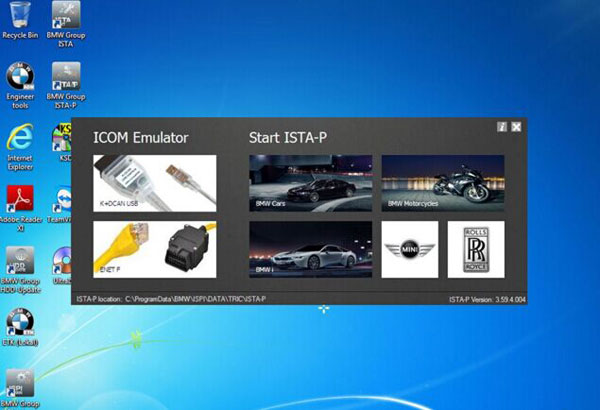Start ISTA-P for BMW Cars

click(310, 183)
